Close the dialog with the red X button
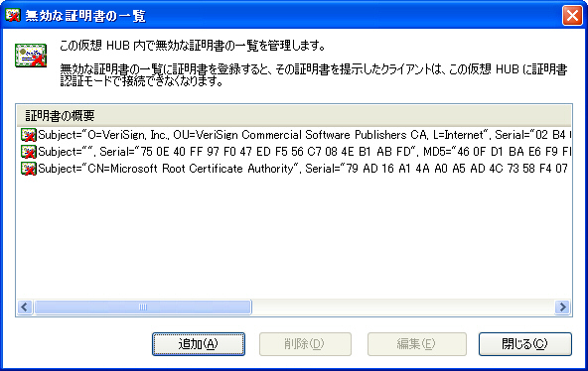 572,16
